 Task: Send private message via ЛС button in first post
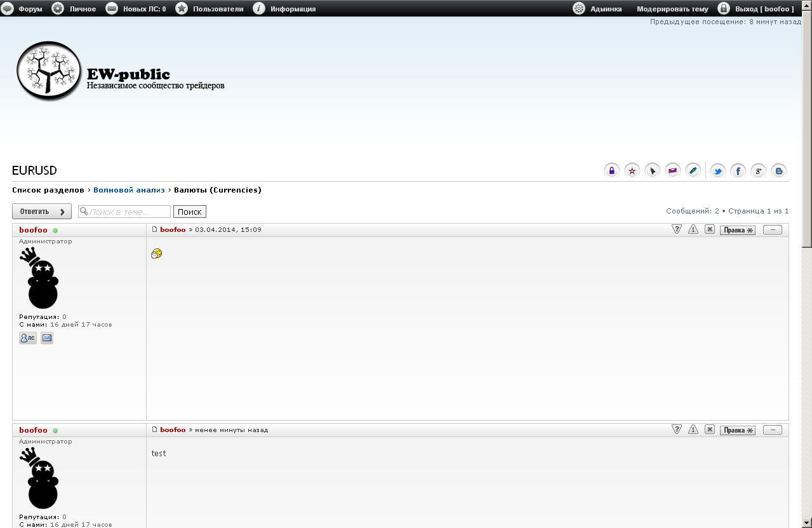pos(28,338)
